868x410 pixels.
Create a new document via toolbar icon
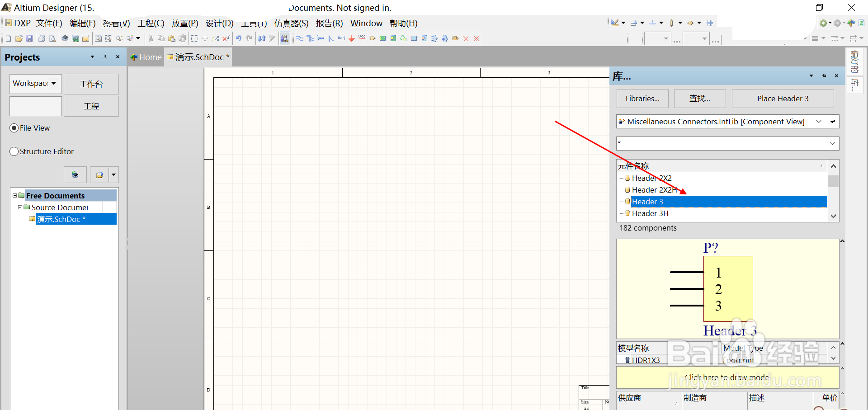pos(8,38)
